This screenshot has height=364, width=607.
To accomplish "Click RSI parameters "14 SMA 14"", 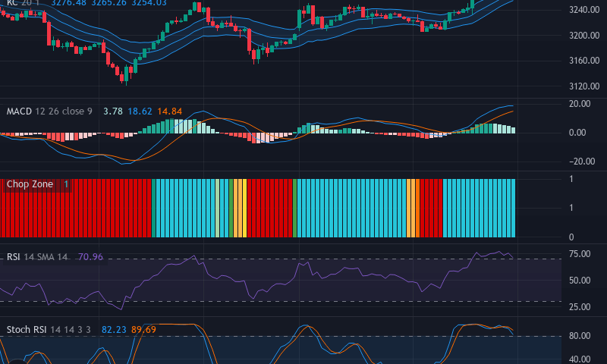I will [46, 257].
